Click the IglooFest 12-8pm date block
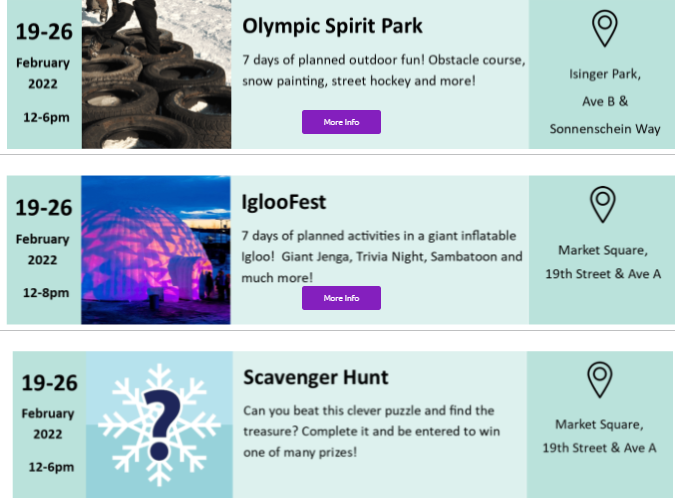The image size is (675, 498). click(x=43, y=248)
